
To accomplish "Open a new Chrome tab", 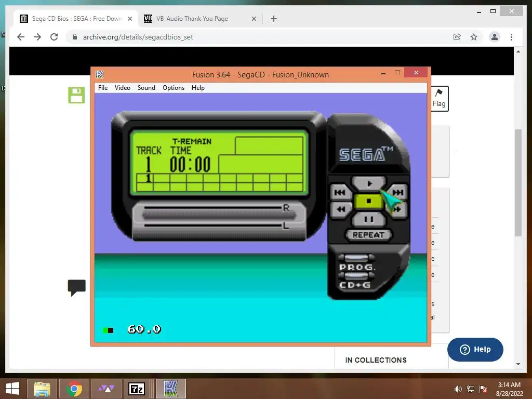I will pyautogui.click(x=274, y=19).
